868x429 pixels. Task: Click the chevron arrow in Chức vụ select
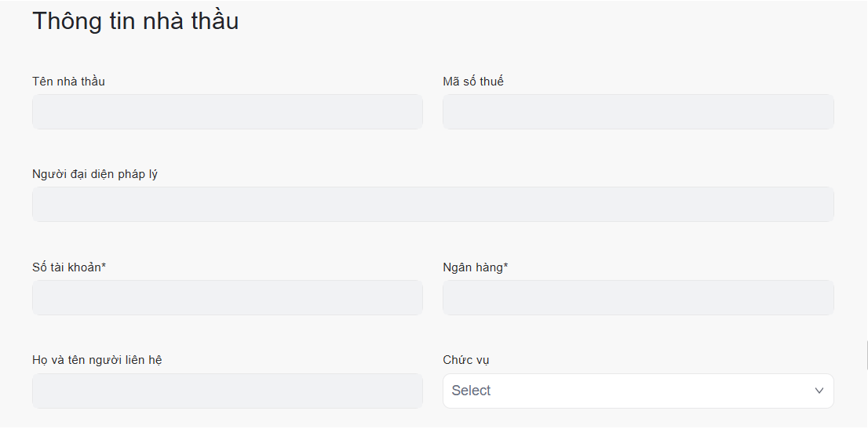click(x=819, y=391)
